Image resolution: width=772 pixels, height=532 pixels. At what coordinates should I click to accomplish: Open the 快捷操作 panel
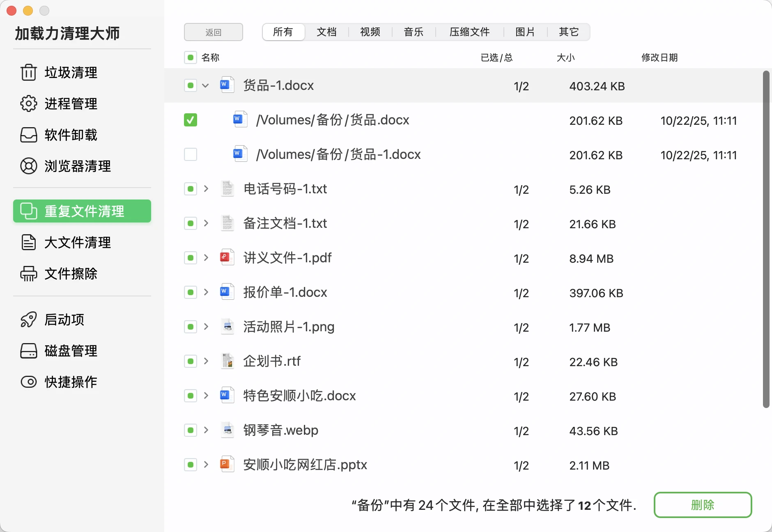pyautogui.click(x=70, y=382)
